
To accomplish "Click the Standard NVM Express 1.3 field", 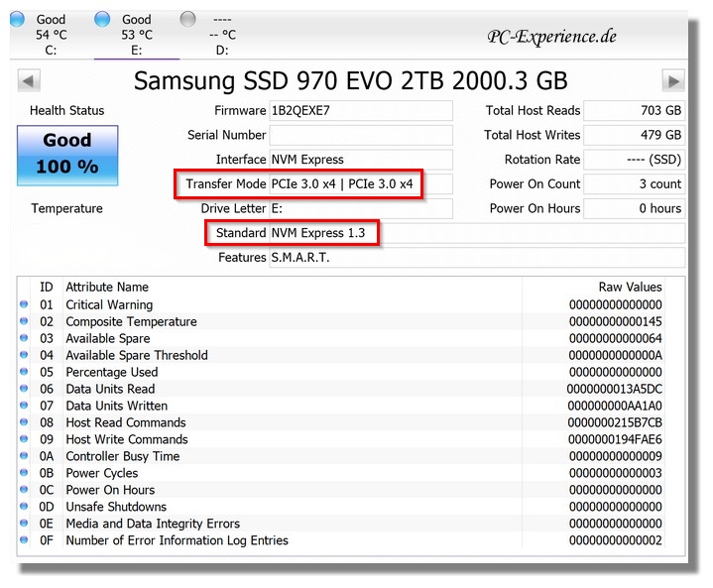I will 476,233.
